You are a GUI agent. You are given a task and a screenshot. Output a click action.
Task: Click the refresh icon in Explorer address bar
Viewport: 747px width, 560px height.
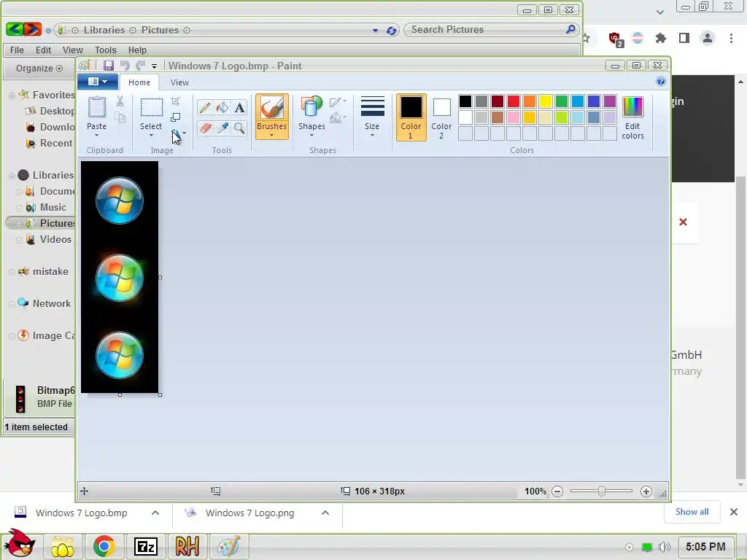(391, 31)
